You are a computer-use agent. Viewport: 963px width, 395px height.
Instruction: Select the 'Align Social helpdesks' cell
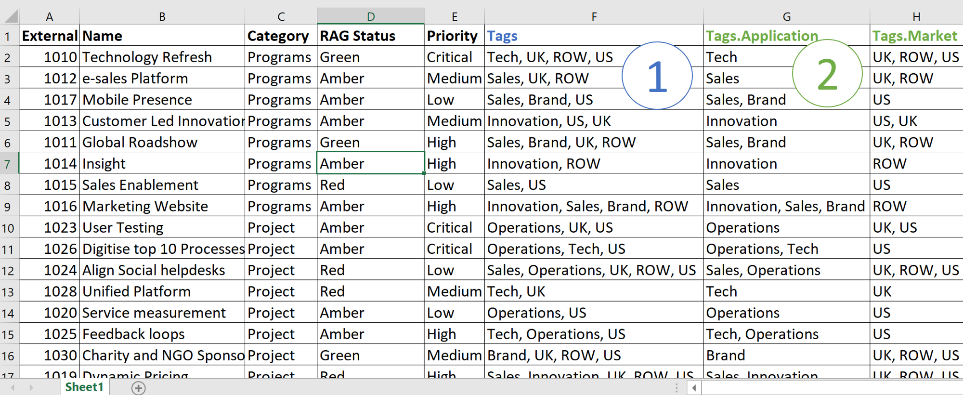[162, 270]
